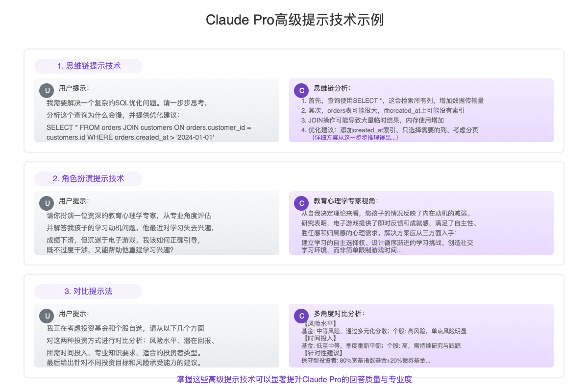The width and height of the screenshot is (588, 392).
Task: Click step 1. 首先，查询使用SELECT *
Action: 392,100
